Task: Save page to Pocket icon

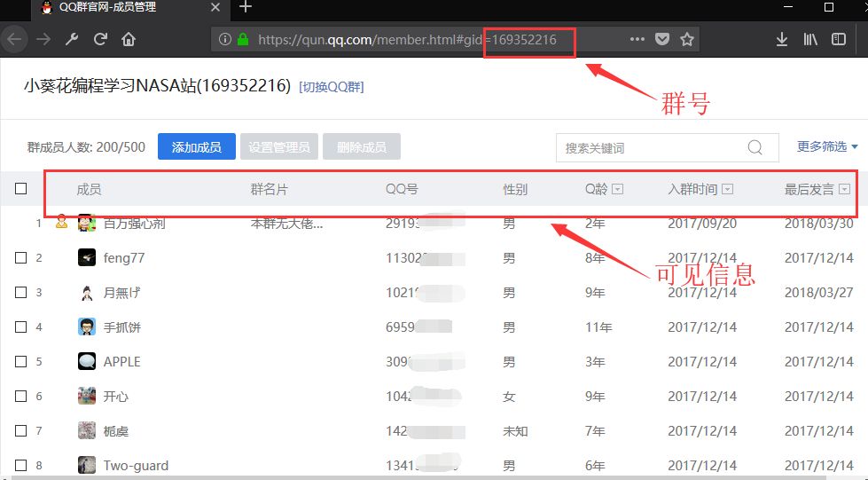Action: (x=662, y=39)
